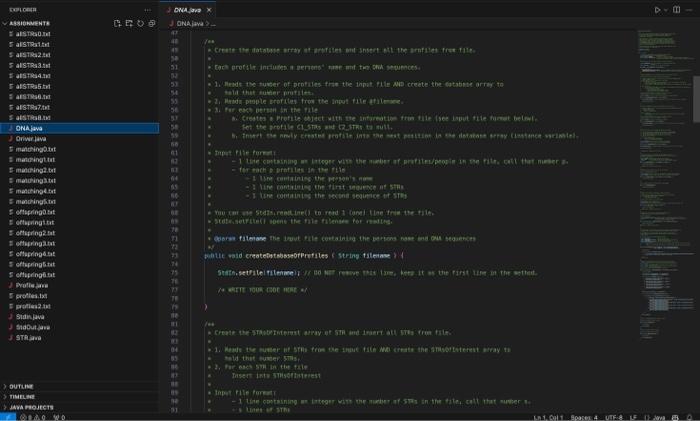Viewport: 700px width, 421px height.
Task: Open Explorer views and more actions menu
Action: click(x=147, y=10)
